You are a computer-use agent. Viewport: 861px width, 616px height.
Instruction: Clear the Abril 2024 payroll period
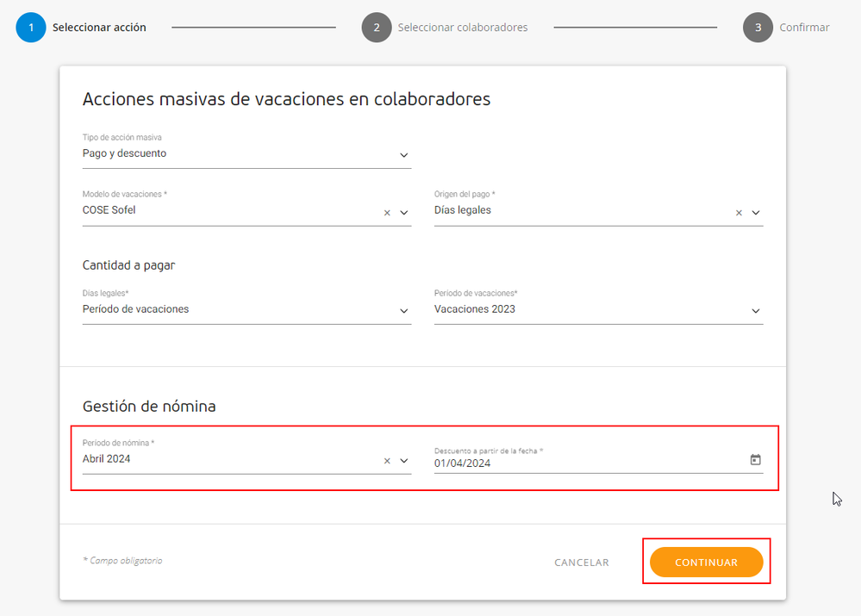[x=387, y=461]
